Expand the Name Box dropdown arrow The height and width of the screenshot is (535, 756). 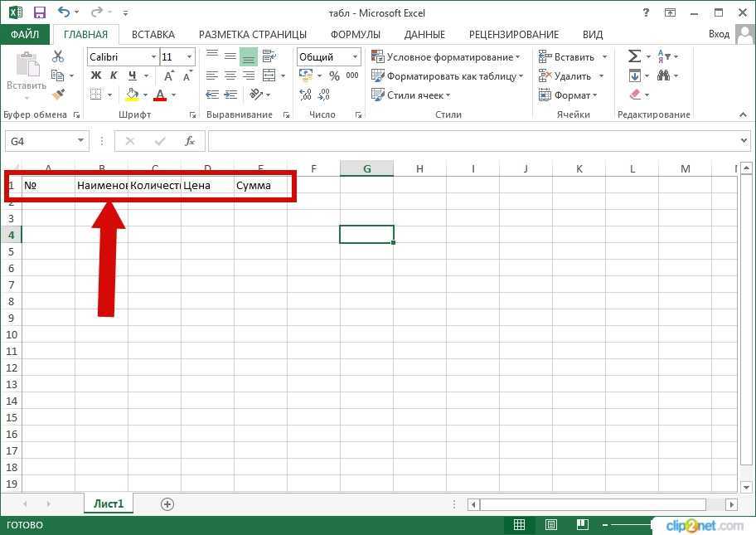pyautogui.click(x=80, y=141)
